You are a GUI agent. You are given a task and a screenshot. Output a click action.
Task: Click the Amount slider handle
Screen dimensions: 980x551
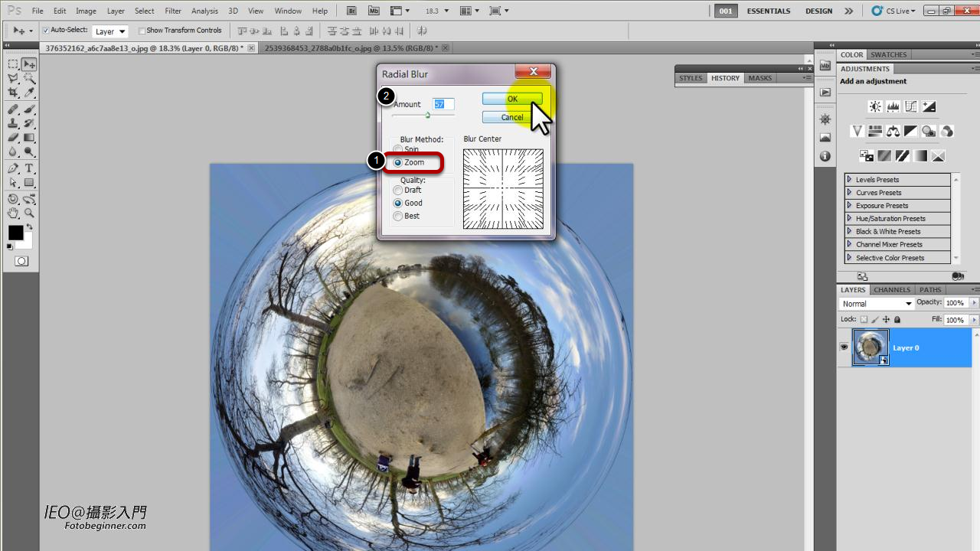point(428,116)
